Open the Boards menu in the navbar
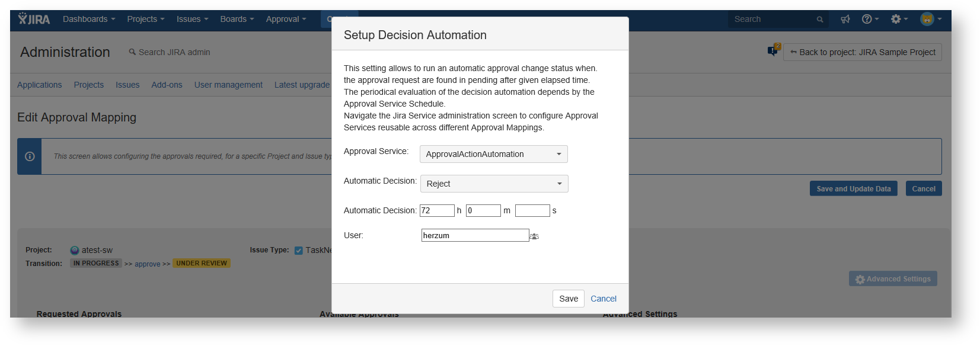 tap(237, 19)
